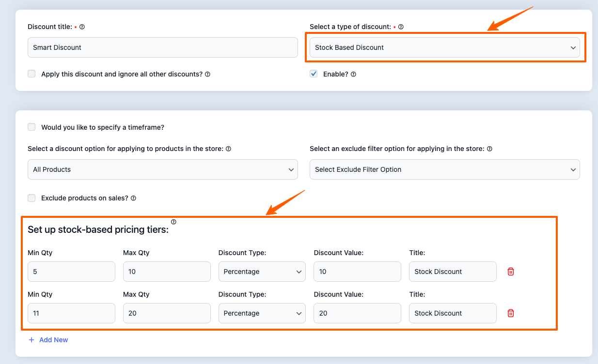Click help icon beside Exclude products on sales
This screenshot has height=364, width=598.
pos(133,198)
